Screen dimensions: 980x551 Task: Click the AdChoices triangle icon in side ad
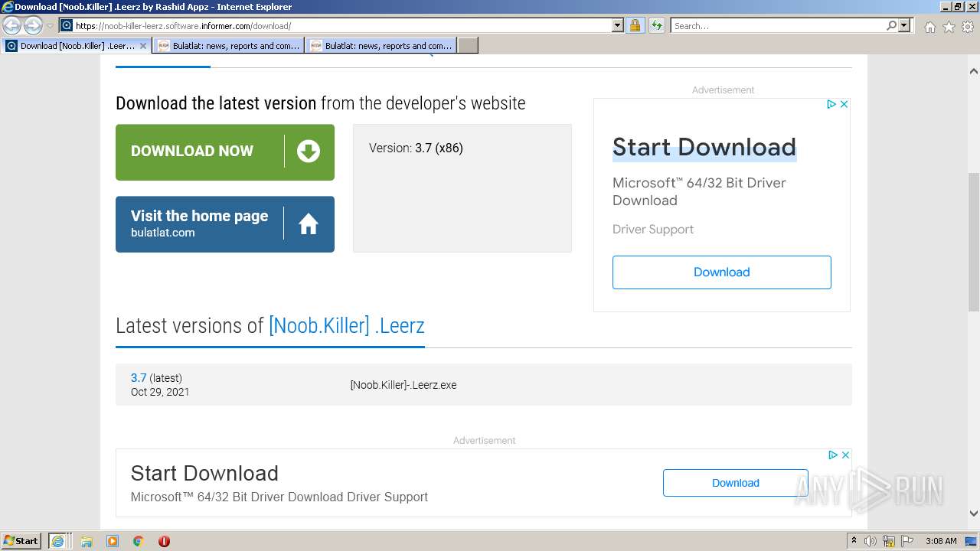(831, 104)
